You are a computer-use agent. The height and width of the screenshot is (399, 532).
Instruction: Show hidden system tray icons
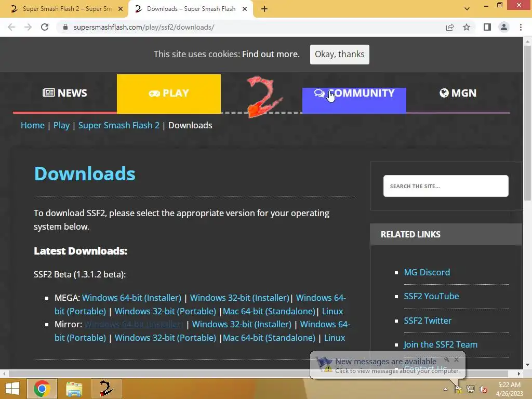coord(445,389)
